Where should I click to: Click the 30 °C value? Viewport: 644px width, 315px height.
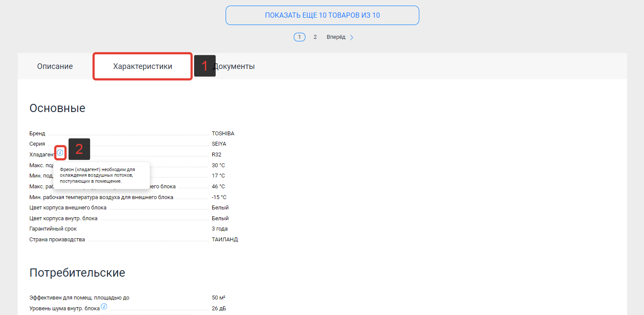tap(218, 165)
